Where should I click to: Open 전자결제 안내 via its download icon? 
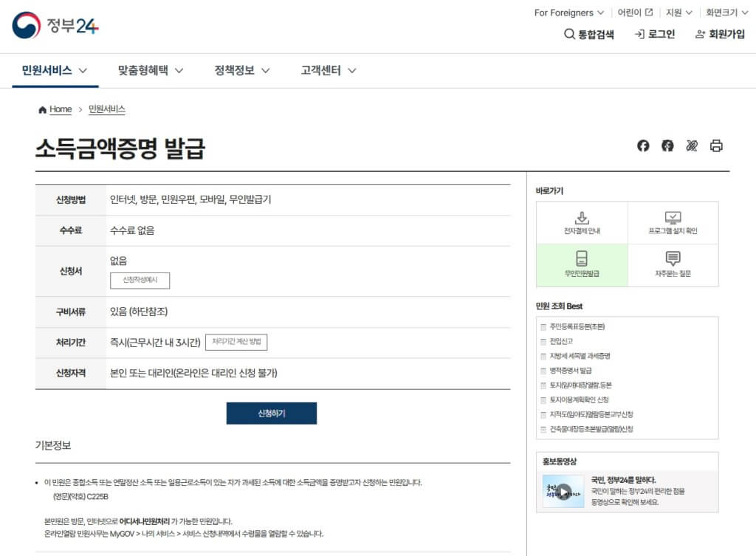(580, 222)
